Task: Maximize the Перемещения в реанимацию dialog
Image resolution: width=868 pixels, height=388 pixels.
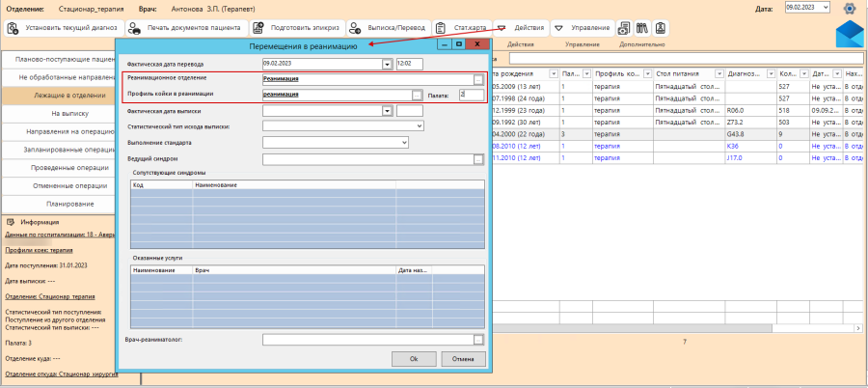Action: click(458, 43)
